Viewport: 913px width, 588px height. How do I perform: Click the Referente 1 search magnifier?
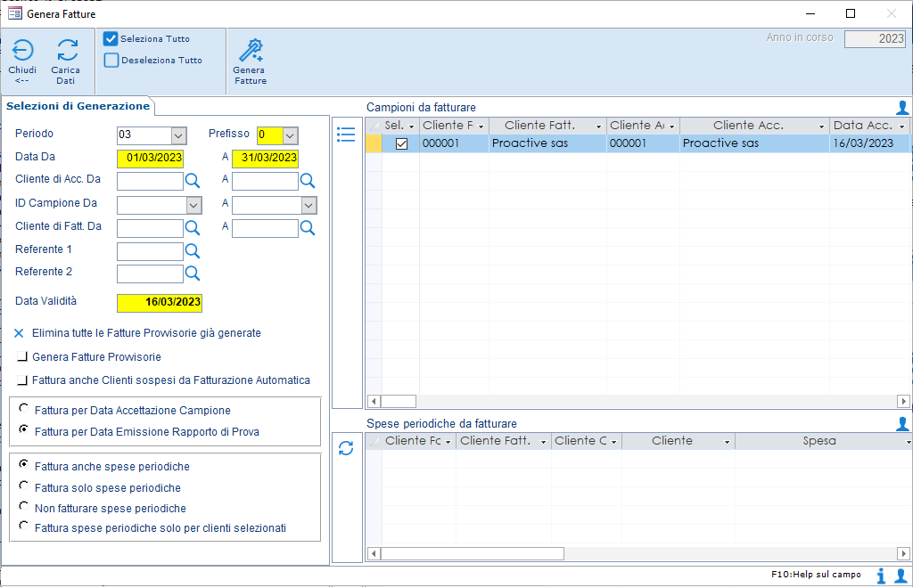[193, 251]
